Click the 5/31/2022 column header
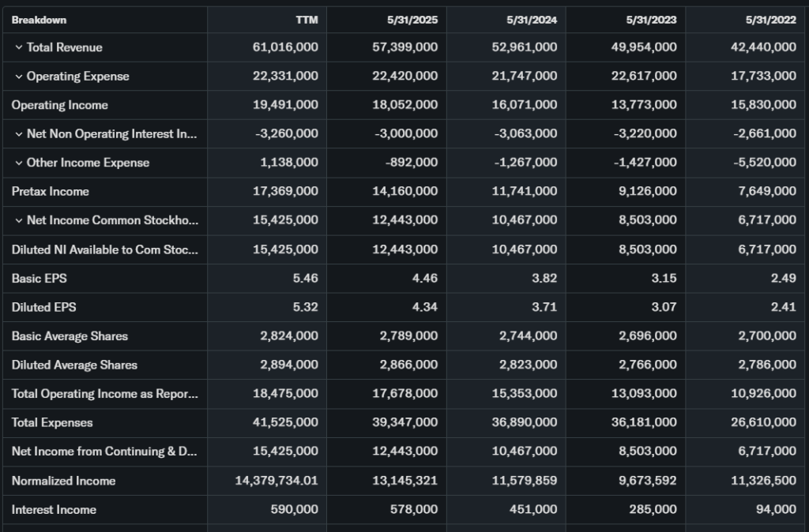809x532 pixels. [773, 20]
